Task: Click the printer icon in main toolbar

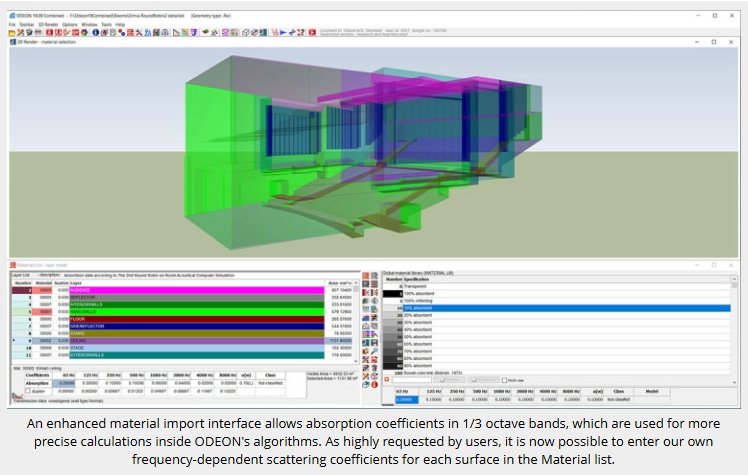Action: pyautogui.click(x=38, y=32)
